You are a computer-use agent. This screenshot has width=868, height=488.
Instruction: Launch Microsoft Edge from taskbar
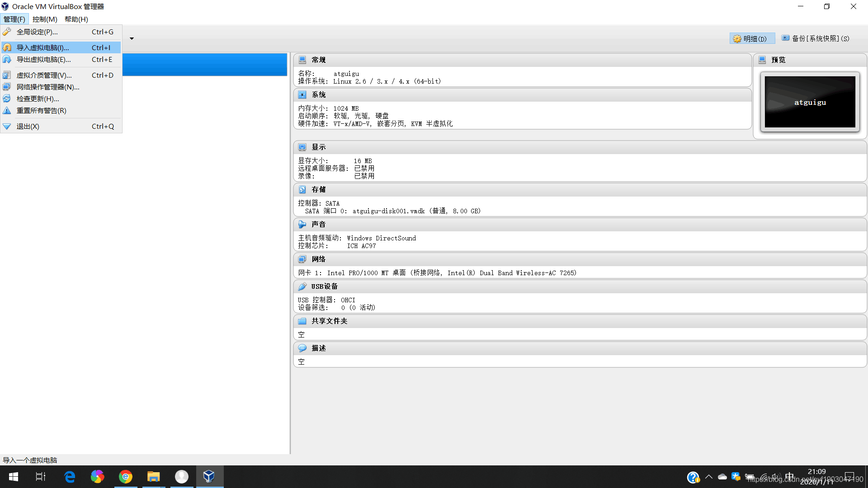click(70, 477)
